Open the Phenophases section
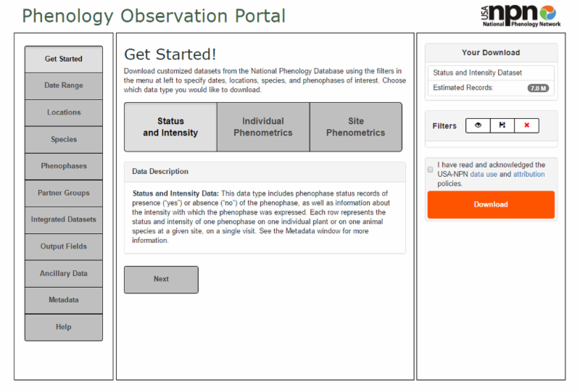Screen dimensions: 580x392 (x=64, y=167)
